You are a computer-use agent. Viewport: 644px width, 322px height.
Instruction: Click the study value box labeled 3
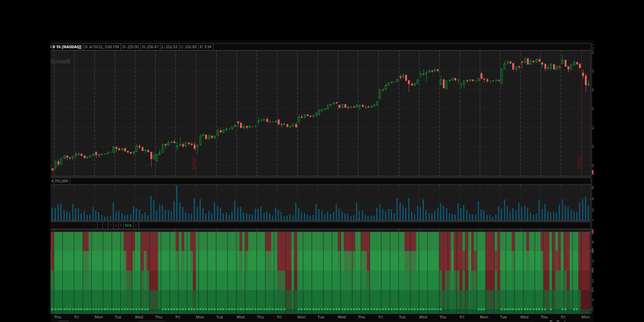(x=110, y=225)
